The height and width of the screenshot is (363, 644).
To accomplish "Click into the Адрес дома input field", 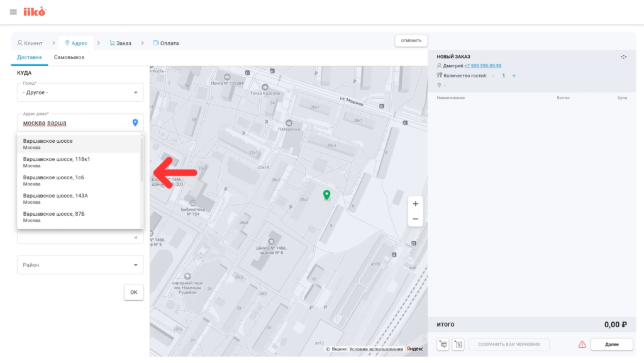I will pos(72,123).
